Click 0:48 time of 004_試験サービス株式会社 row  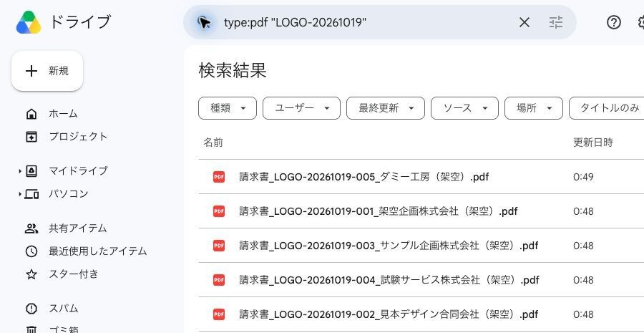coord(583,281)
